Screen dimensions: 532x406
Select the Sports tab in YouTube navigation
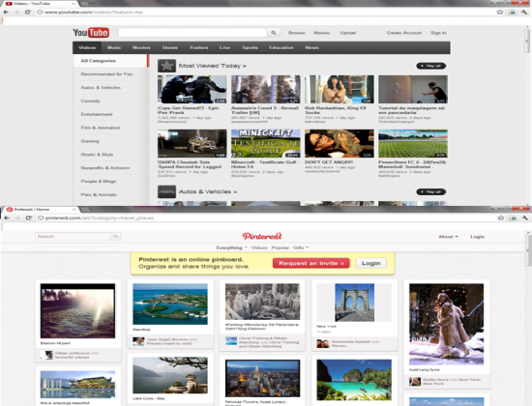tap(251, 47)
